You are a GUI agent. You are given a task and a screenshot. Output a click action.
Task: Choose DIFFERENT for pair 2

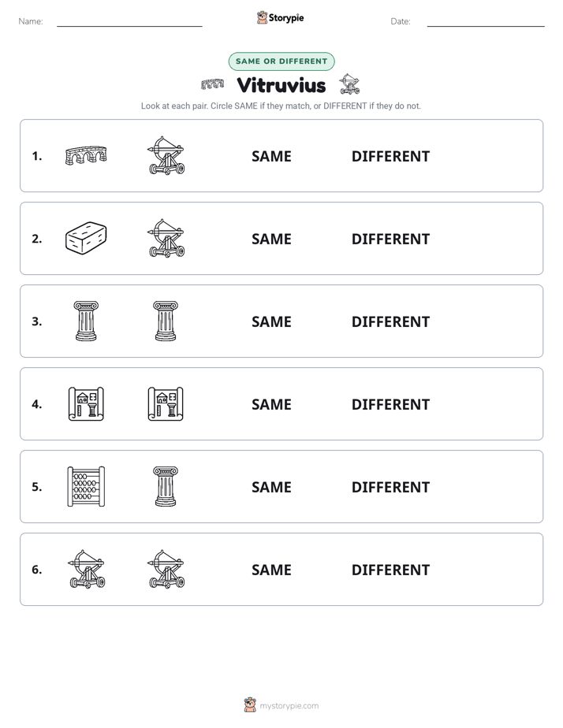(390, 239)
